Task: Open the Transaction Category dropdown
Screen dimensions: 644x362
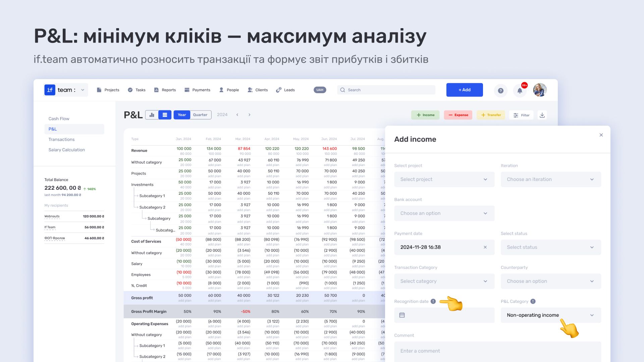Action: [x=444, y=281]
